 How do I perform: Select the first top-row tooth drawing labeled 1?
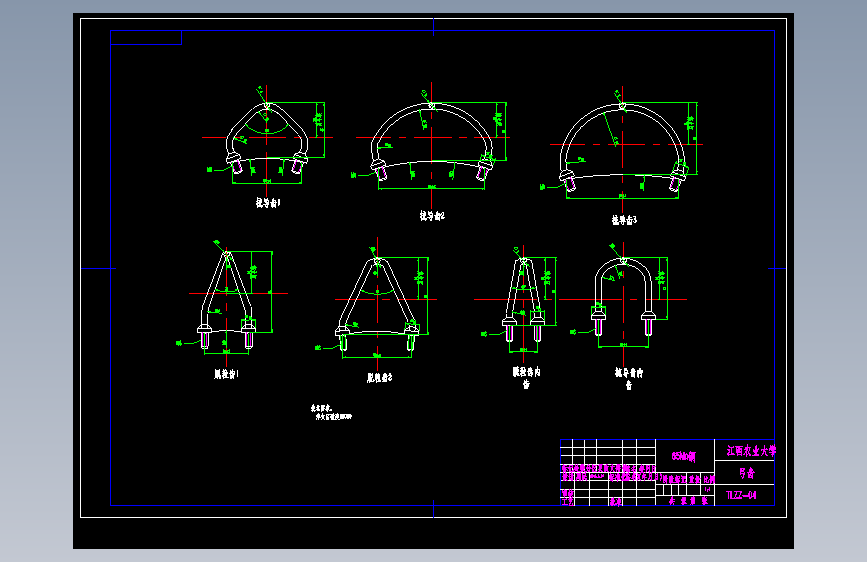tap(267, 137)
